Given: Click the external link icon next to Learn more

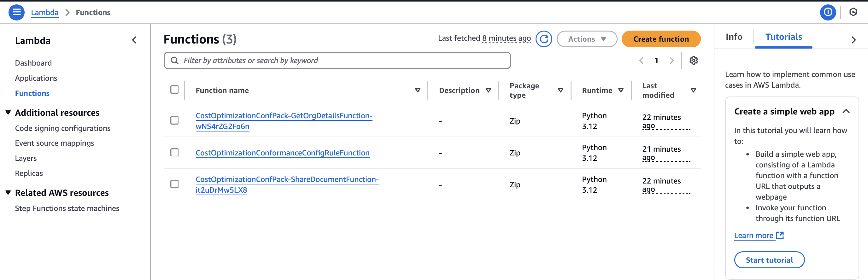Looking at the screenshot, I should coord(780,235).
